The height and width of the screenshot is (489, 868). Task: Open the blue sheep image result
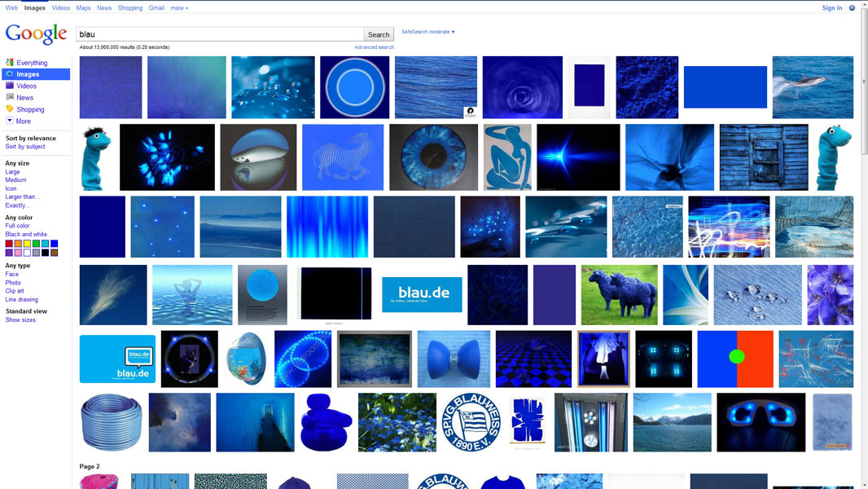619,295
